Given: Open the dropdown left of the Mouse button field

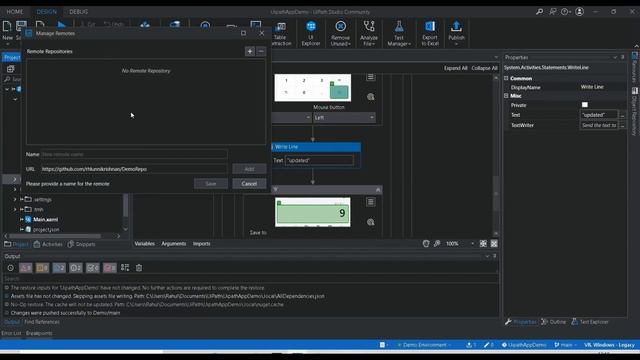Looking at the screenshot, I should click(292, 118).
